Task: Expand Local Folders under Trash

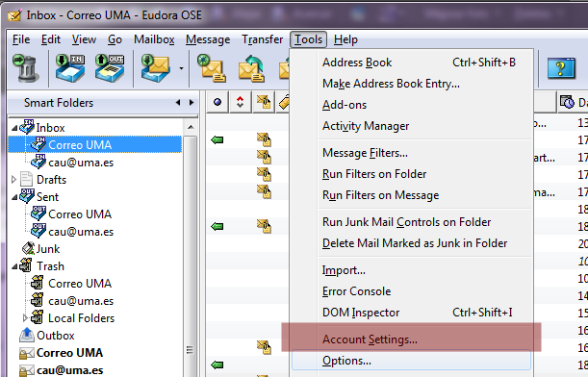Action: point(25,317)
